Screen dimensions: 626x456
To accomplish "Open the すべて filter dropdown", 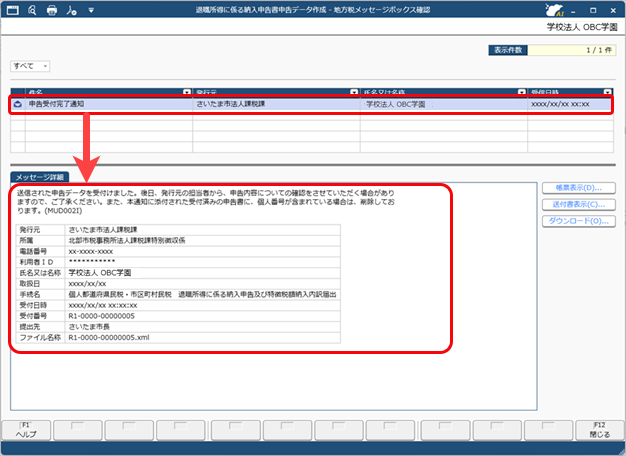I will 30,66.
